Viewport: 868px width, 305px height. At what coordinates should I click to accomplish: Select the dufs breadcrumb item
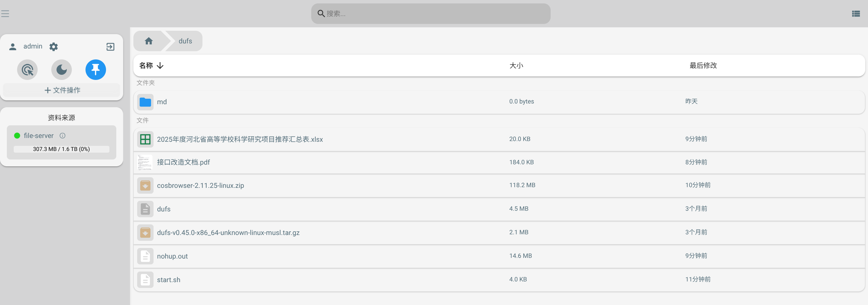[185, 41]
